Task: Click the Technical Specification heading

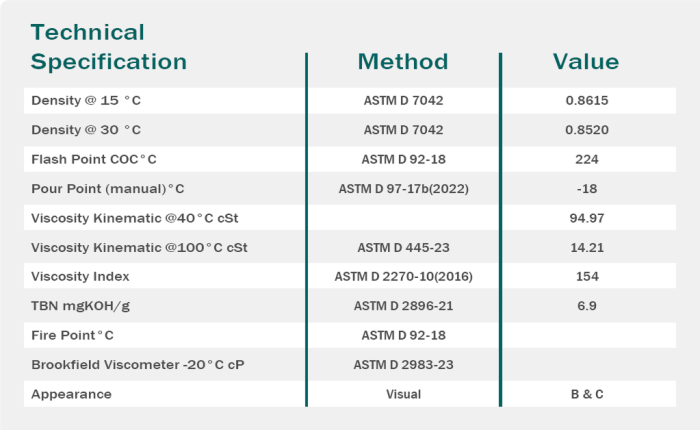Action: click(109, 47)
